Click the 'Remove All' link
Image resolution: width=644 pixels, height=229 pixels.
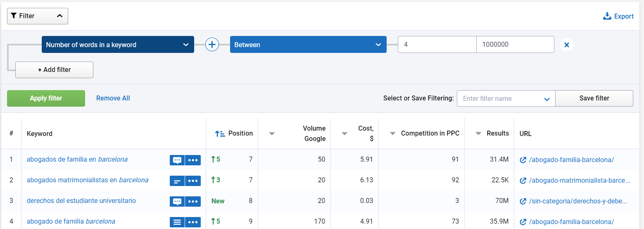[x=113, y=98]
